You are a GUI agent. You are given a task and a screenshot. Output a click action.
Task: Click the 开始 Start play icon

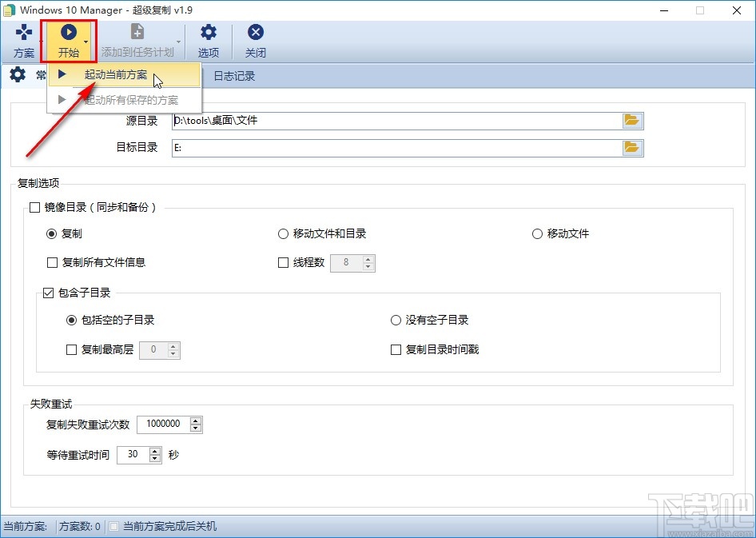coord(69,32)
